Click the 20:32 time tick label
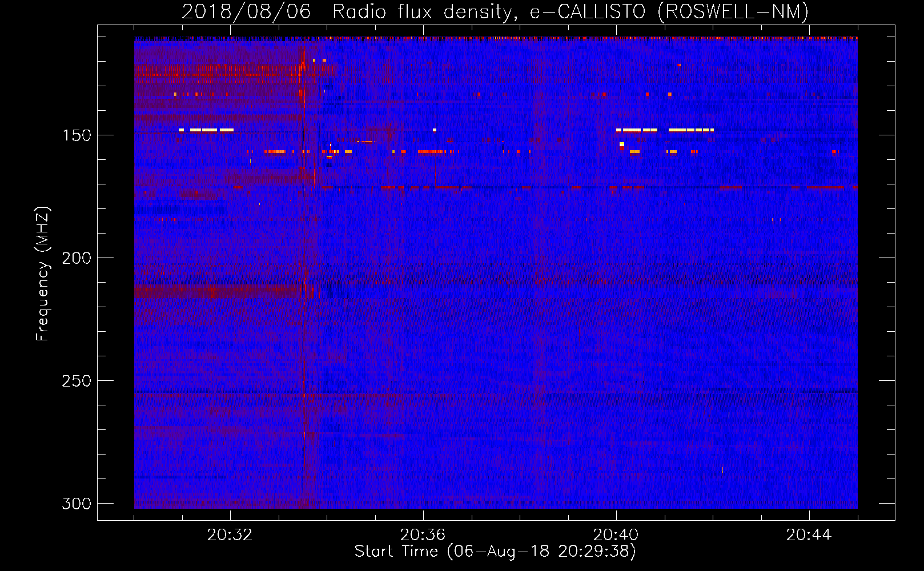924x571 pixels. pos(230,535)
